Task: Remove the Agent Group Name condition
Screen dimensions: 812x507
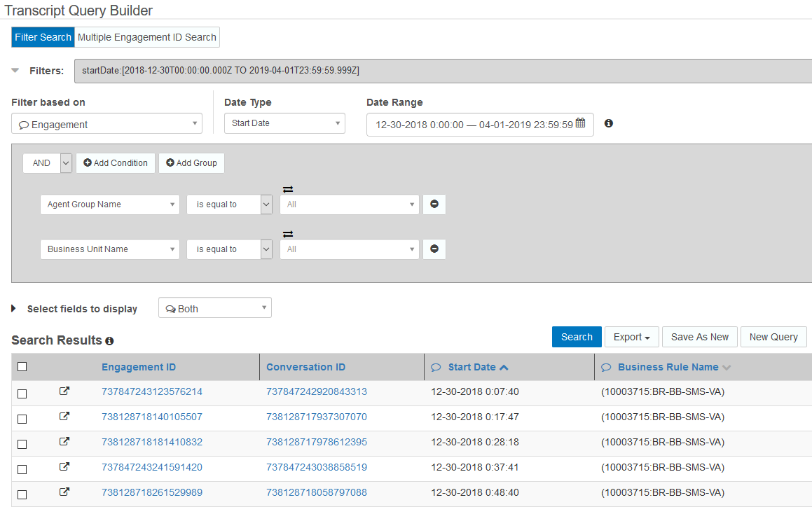Action: coord(434,204)
